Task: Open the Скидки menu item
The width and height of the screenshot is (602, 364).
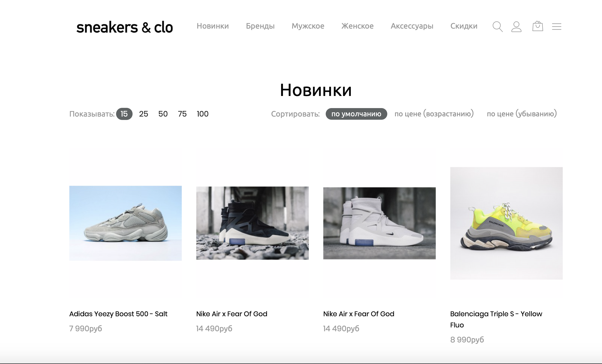Action: [x=464, y=26]
